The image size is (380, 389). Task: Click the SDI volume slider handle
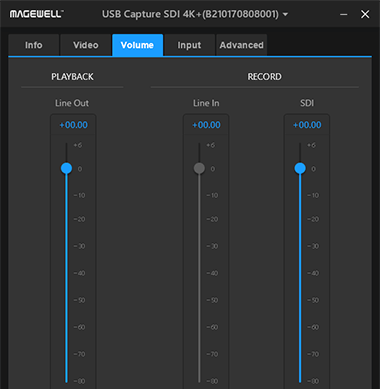coord(300,168)
